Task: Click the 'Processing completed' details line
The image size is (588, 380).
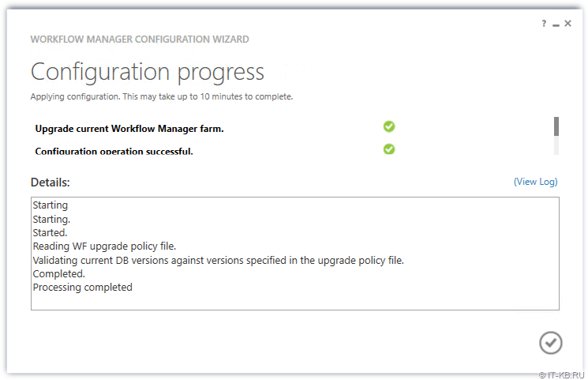Action: (x=83, y=288)
